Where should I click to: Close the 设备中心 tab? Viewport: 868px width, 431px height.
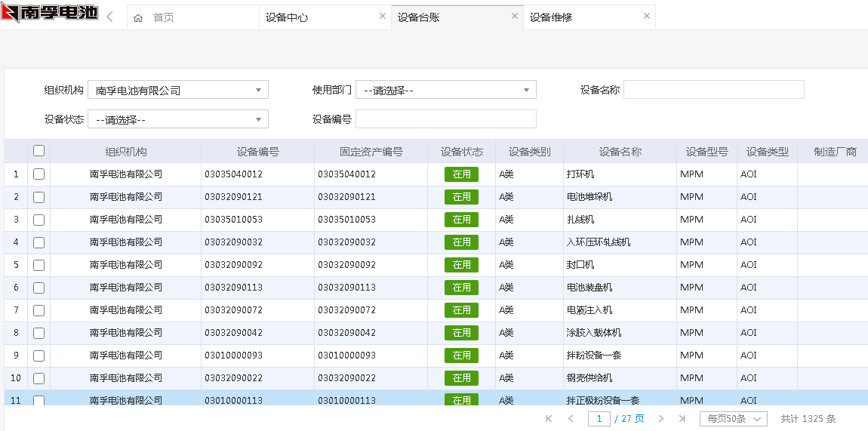[x=383, y=16]
